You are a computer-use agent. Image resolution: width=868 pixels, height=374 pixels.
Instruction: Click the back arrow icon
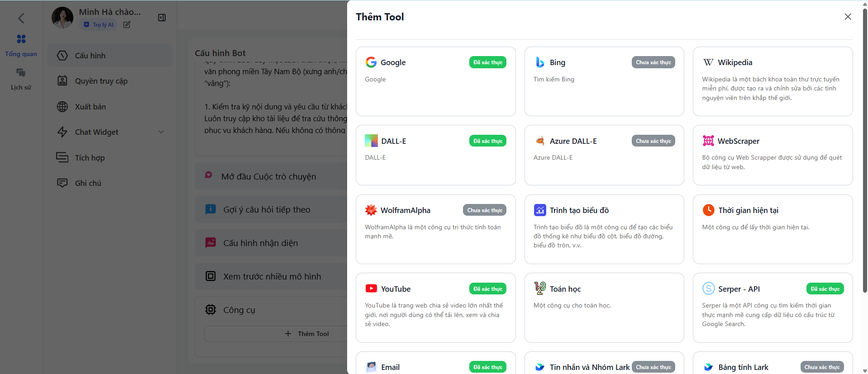coord(21,18)
